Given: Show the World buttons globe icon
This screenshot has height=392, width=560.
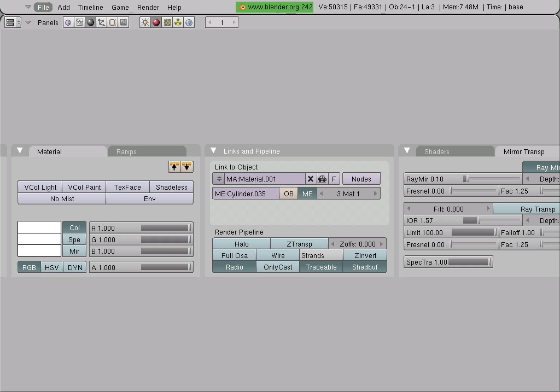Looking at the screenshot, I should (x=189, y=22).
